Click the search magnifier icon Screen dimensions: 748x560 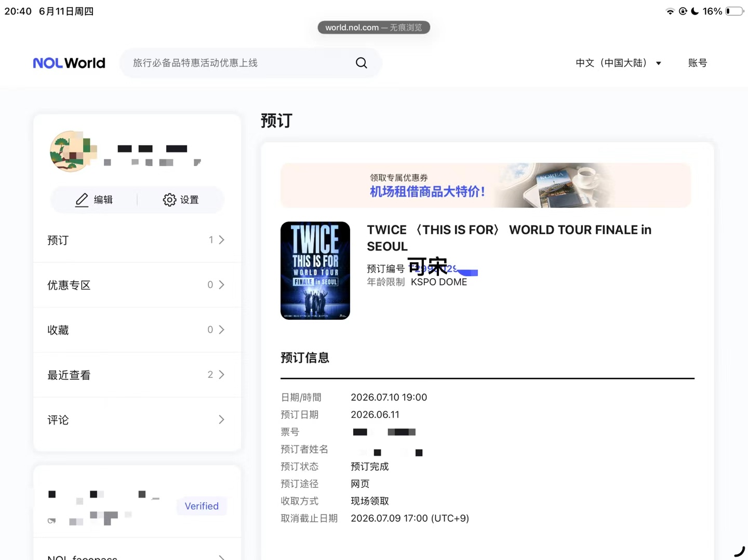point(362,63)
